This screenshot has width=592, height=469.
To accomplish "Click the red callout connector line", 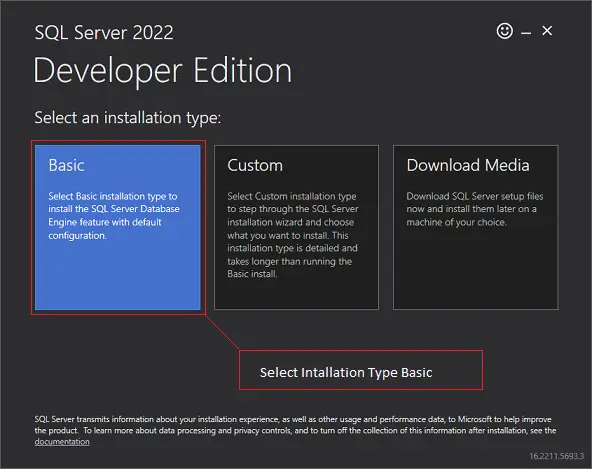I will (222, 332).
